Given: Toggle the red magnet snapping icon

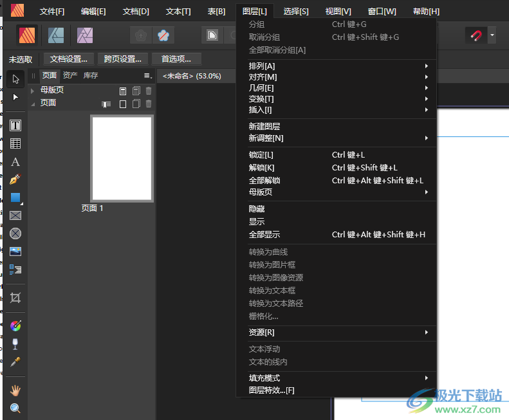Looking at the screenshot, I should [x=476, y=35].
